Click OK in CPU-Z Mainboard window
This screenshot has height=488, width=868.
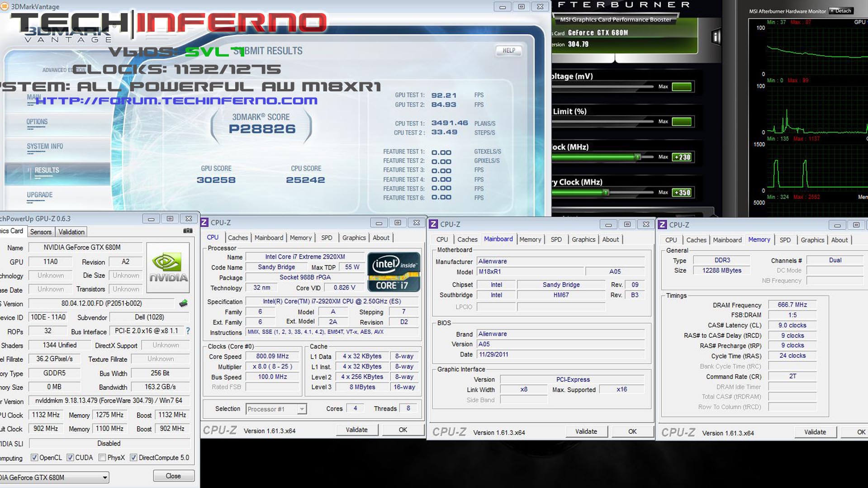click(632, 431)
